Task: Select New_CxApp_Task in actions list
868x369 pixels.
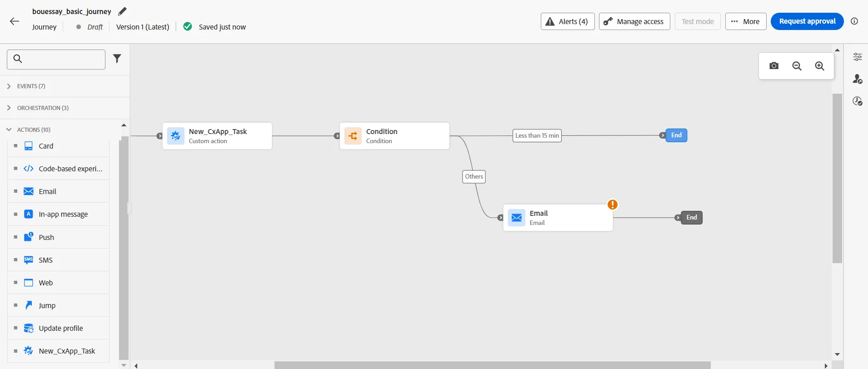Action: click(x=59, y=351)
